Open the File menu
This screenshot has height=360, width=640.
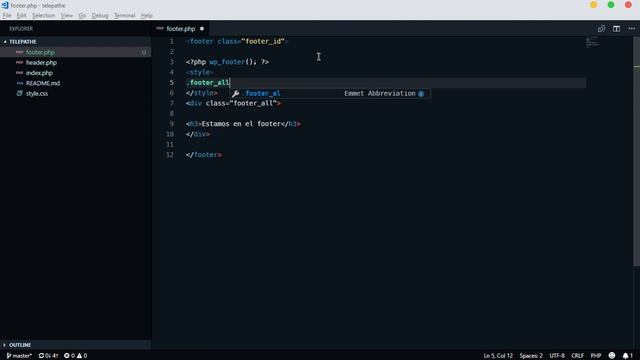[x=7, y=16]
